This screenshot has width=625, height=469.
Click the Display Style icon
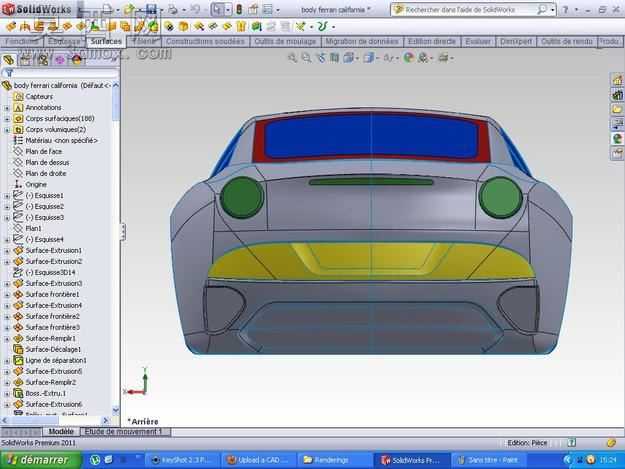[x=369, y=58]
